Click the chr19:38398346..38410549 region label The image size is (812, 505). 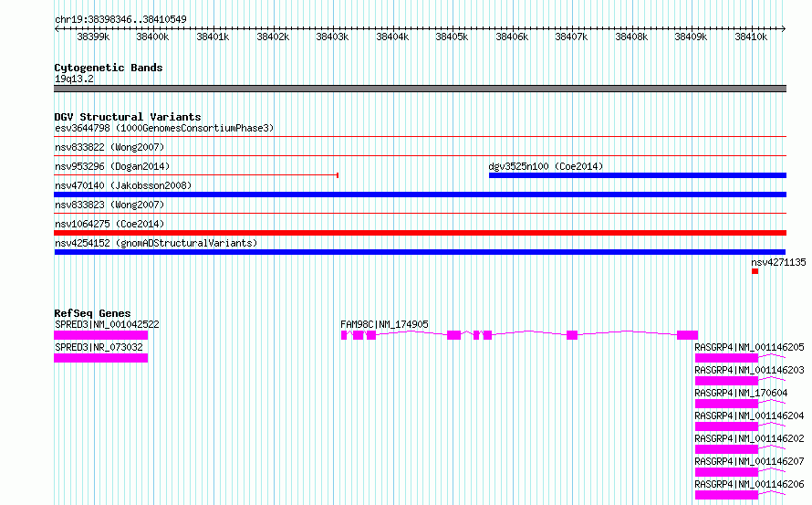point(120,19)
